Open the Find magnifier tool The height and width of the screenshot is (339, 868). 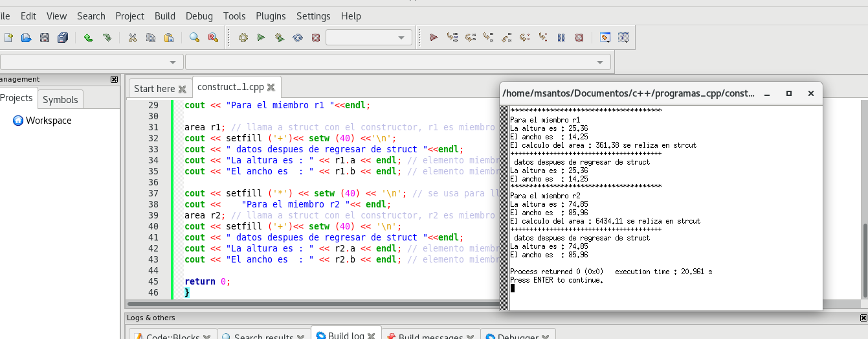(194, 38)
